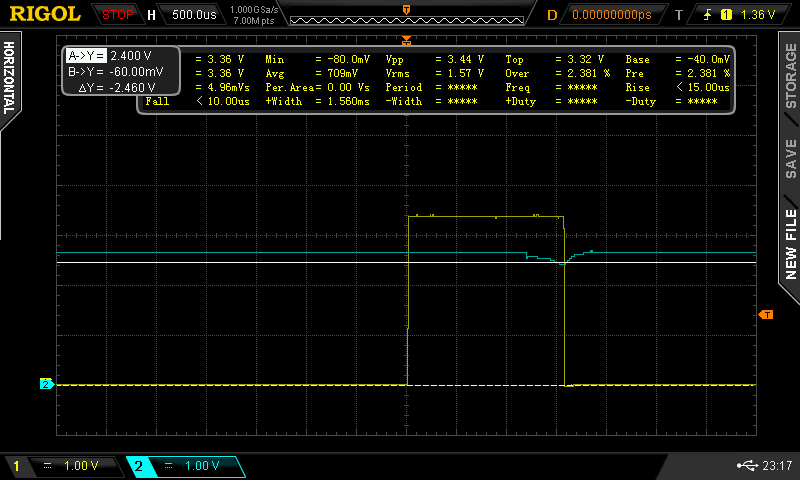The width and height of the screenshot is (800, 480).
Task: Click the Top = 3.32 V measurement
Action: 555,60
